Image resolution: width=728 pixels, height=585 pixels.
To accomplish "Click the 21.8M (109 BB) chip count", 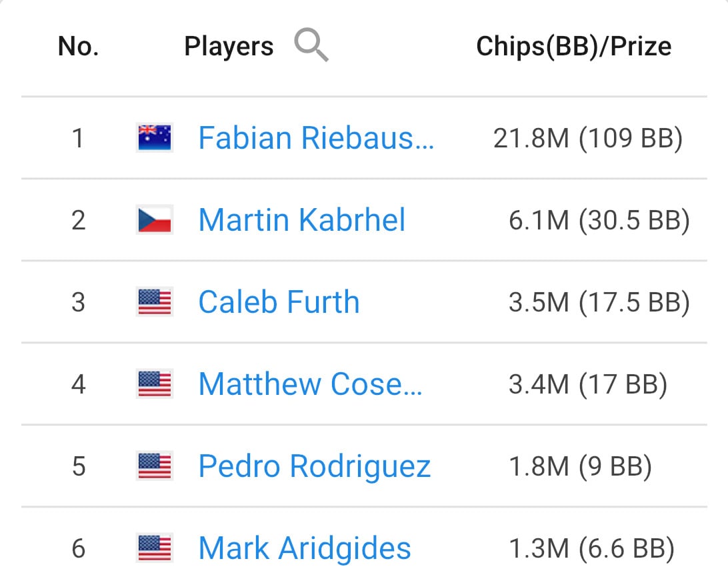I will coord(587,138).
